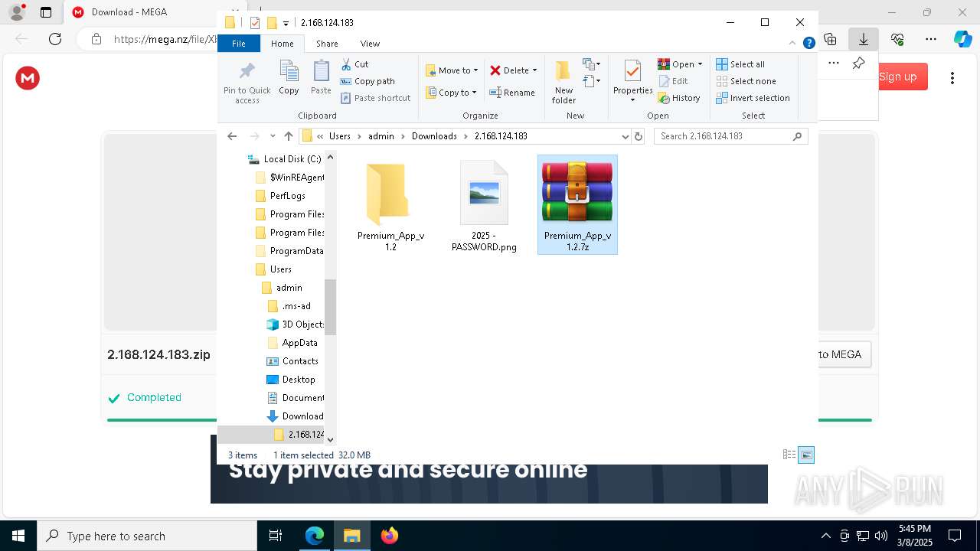Image resolution: width=980 pixels, height=551 pixels.
Task: Click taskbar search box
Action: [x=147, y=536]
